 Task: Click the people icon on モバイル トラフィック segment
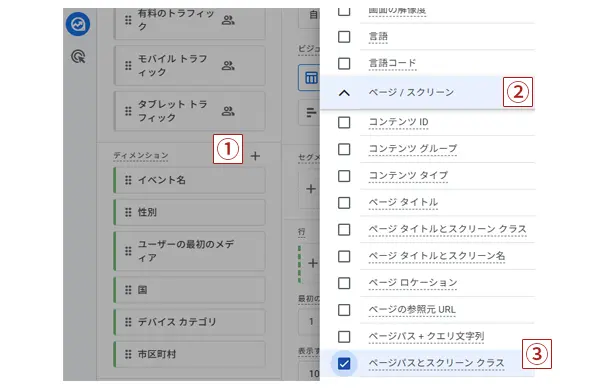coord(228,65)
